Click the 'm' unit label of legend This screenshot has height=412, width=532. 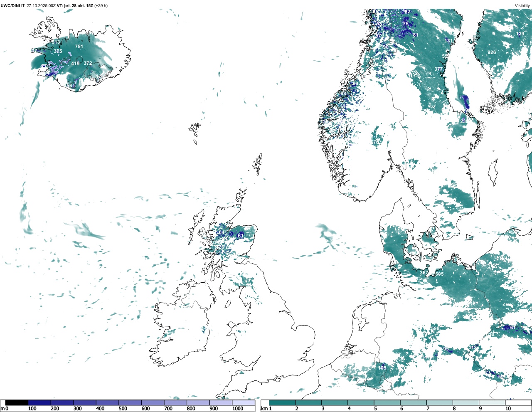click(x=2, y=409)
